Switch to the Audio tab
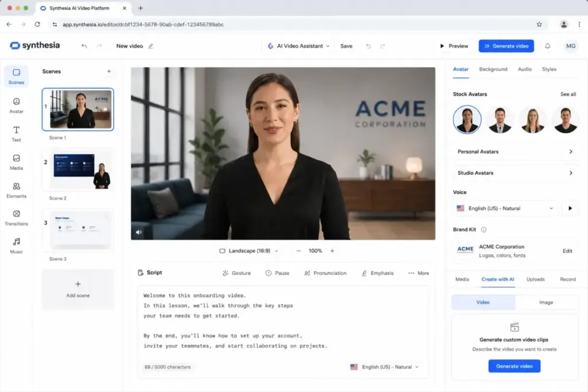Image resolution: width=588 pixels, height=392 pixels. click(525, 69)
